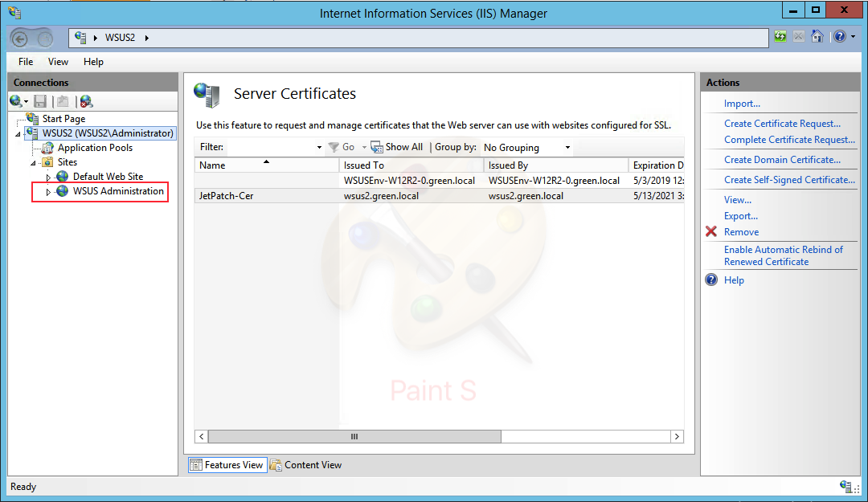Click the blue Help question mark icon at top
This screenshot has width=868, height=502.
click(x=840, y=36)
